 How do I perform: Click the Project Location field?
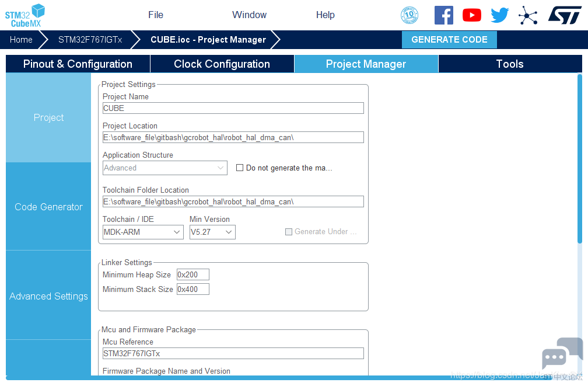[233, 137]
